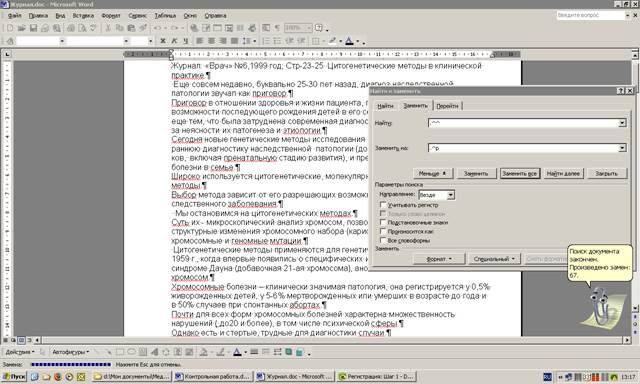Undo the last action
640x384 pixels.
click(x=157, y=28)
